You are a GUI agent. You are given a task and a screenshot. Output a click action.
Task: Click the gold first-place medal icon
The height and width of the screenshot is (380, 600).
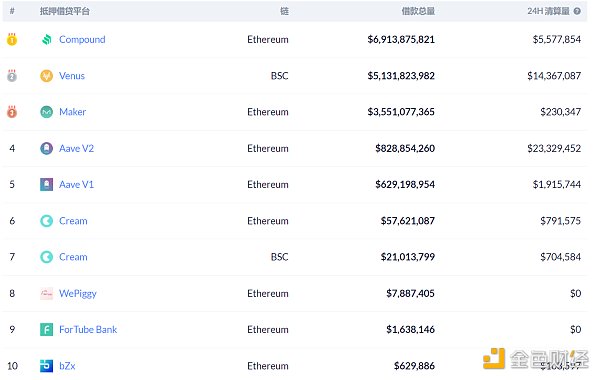(x=12, y=39)
